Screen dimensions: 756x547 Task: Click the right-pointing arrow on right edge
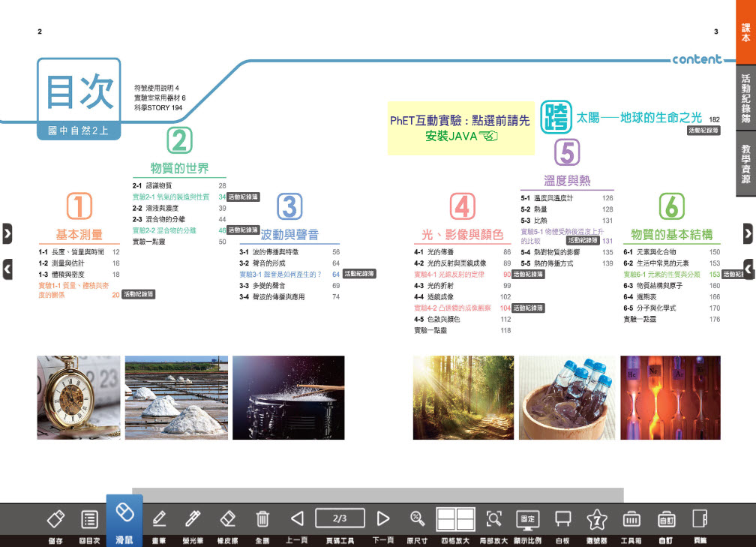(x=748, y=234)
